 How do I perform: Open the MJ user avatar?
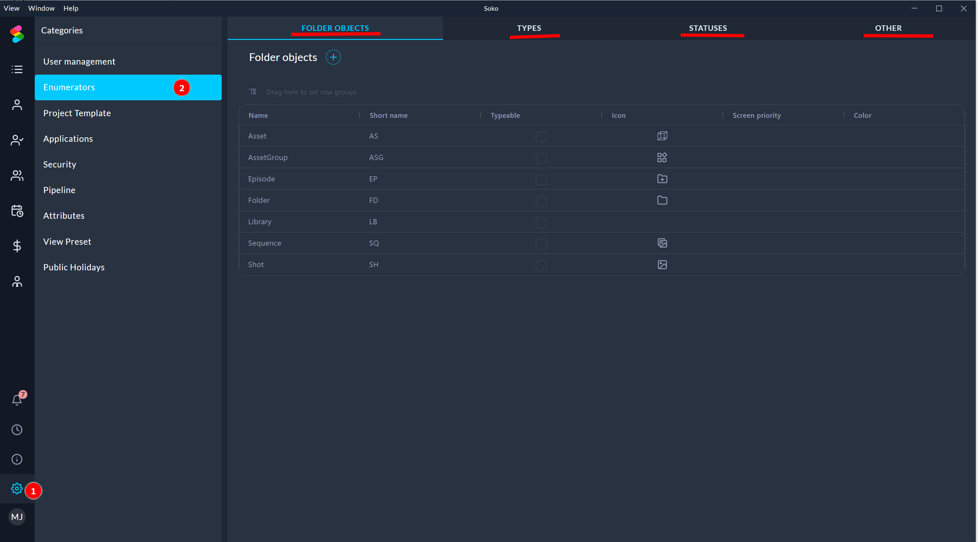[17, 516]
